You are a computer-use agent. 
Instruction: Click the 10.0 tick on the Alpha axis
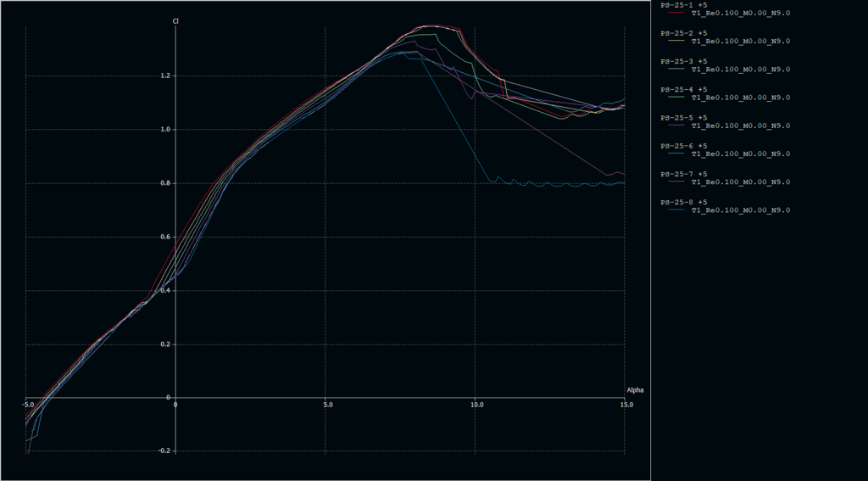click(x=476, y=405)
